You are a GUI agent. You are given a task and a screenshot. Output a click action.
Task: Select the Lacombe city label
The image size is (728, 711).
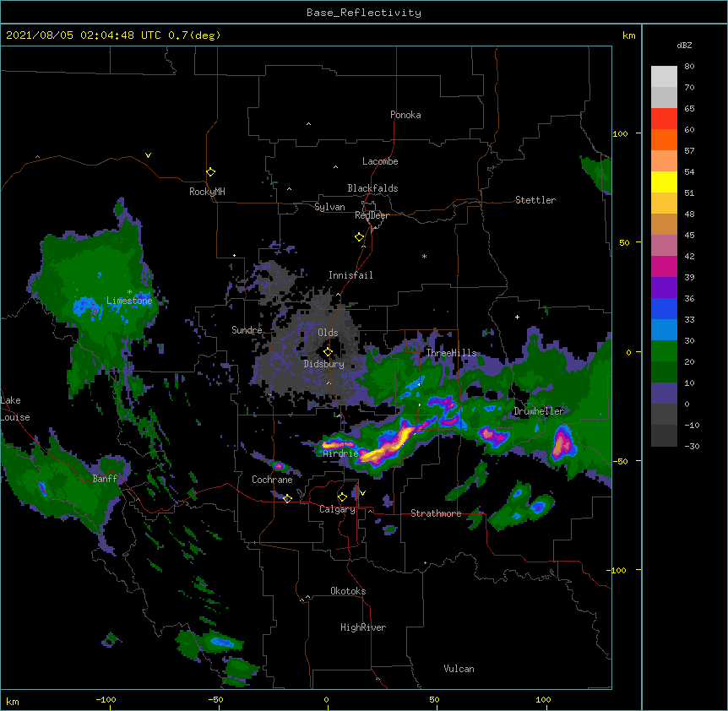coord(380,161)
